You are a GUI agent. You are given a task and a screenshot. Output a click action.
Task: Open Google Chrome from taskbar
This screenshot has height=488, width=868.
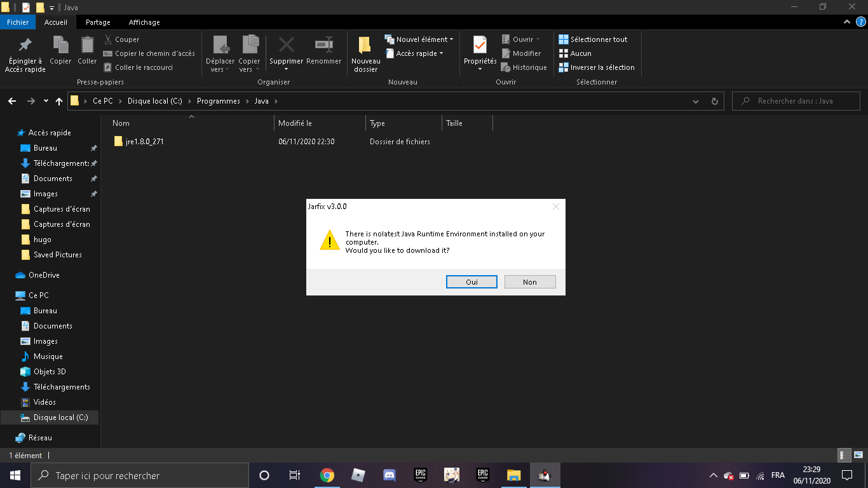click(327, 475)
